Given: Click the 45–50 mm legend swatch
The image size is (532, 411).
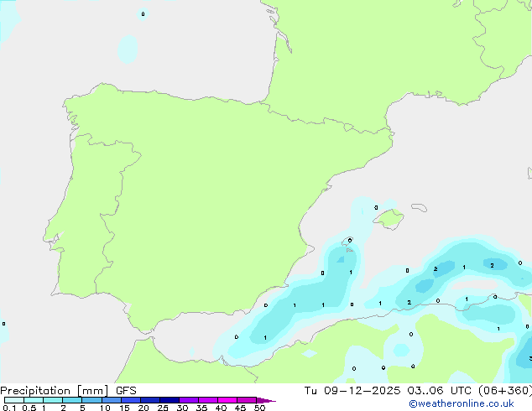Looking at the screenshot, I should [x=247, y=400].
